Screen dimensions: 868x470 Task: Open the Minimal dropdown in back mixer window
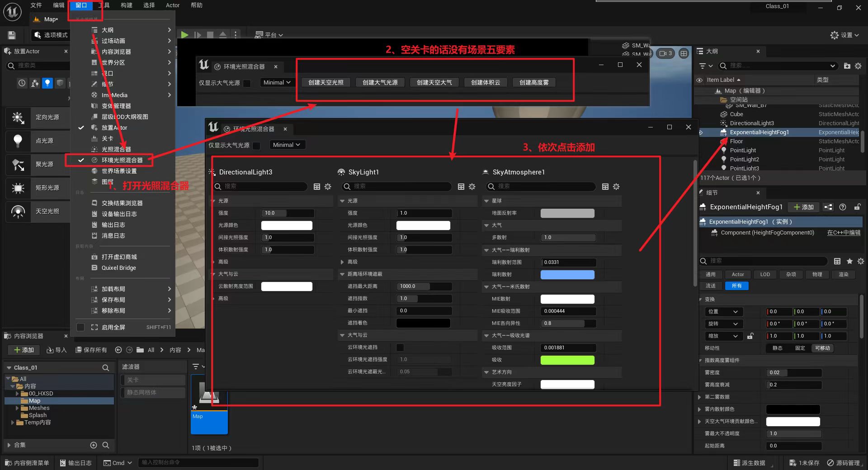[x=278, y=82]
